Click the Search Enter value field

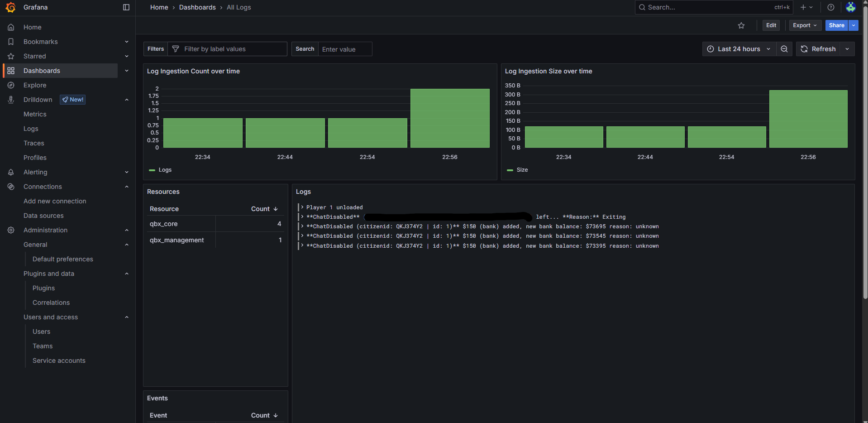[345, 49]
